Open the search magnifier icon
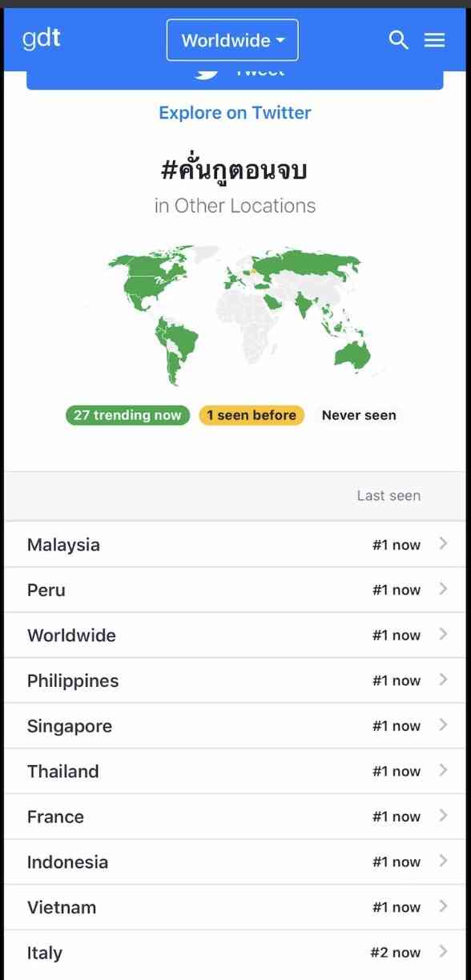 click(398, 40)
